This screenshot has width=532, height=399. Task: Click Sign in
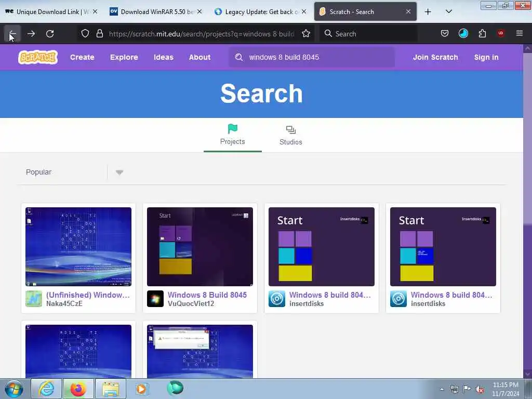click(486, 57)
